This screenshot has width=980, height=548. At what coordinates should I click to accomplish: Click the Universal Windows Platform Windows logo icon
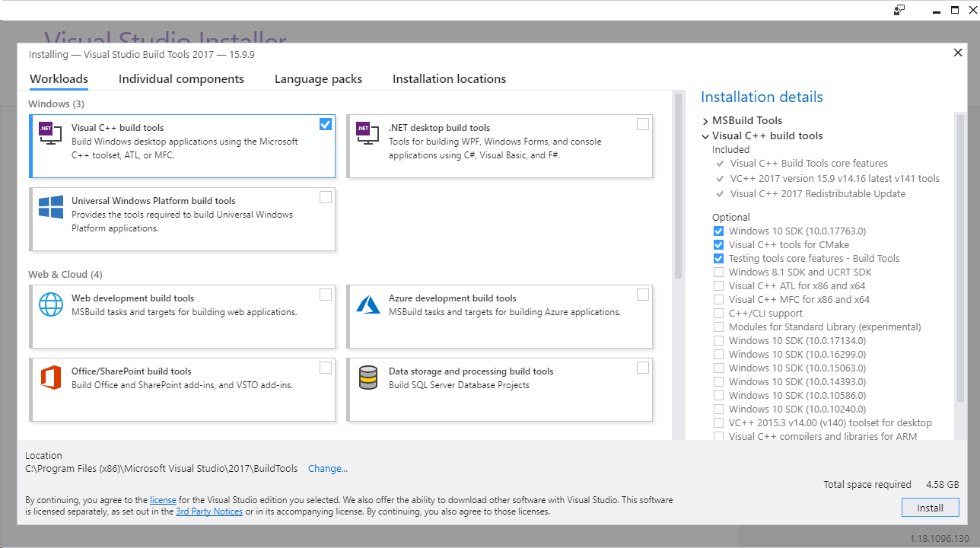tap(50, 207)
